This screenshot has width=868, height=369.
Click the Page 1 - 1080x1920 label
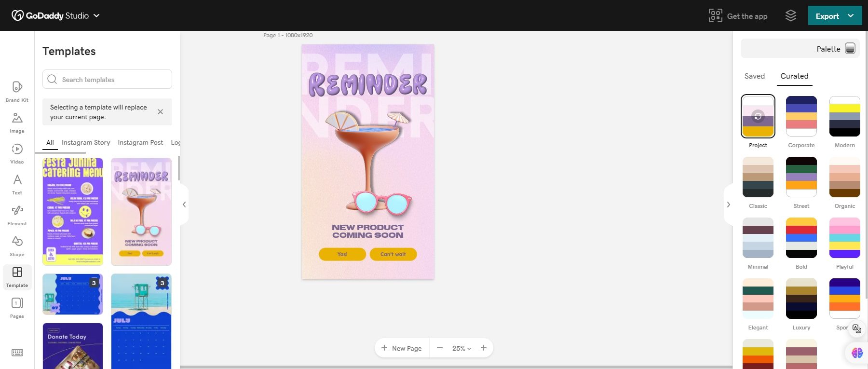[x=288, y=35]
